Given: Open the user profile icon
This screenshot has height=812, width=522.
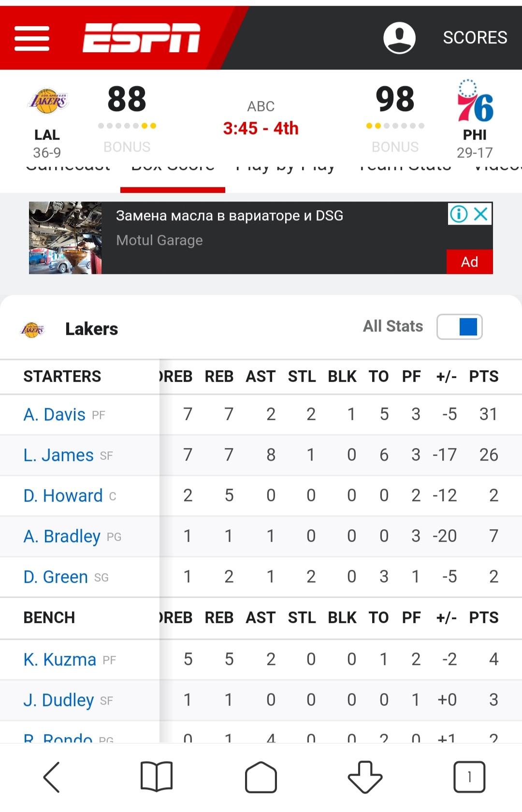Looking at the screenshot, I should (399, 38).
